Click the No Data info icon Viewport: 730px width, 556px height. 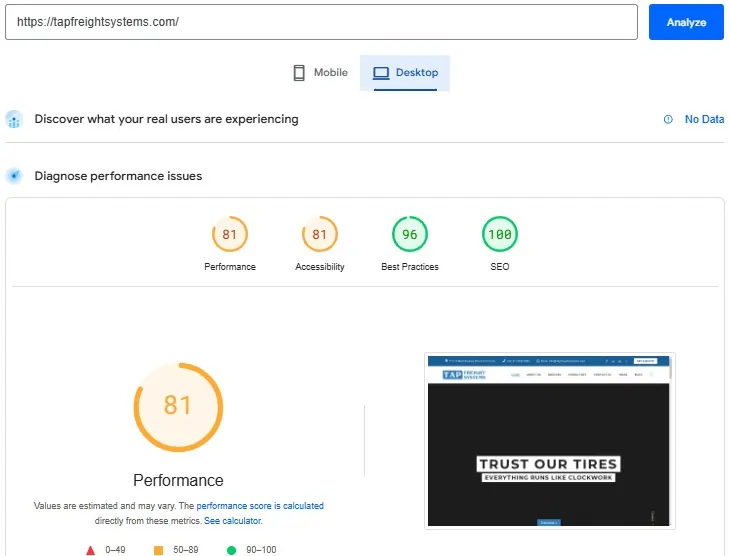[668, 119]
